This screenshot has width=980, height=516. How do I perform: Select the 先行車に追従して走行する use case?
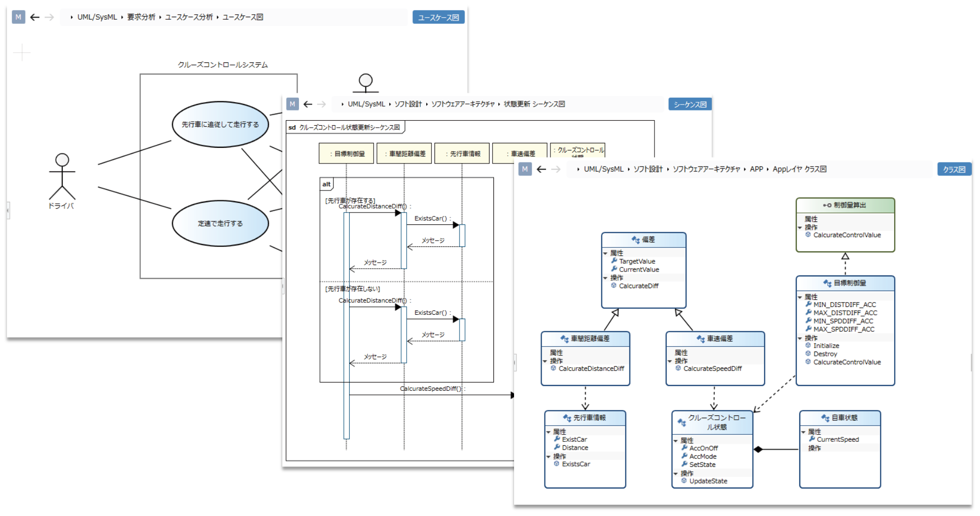click(220, 124)
